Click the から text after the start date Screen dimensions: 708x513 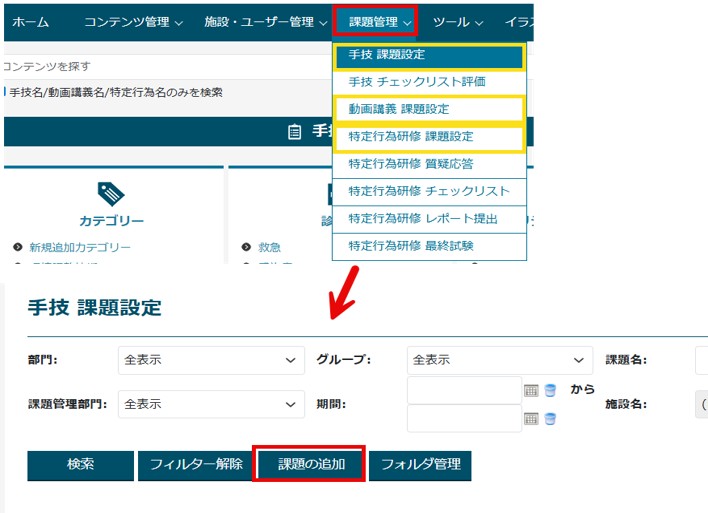coord(582,389)
